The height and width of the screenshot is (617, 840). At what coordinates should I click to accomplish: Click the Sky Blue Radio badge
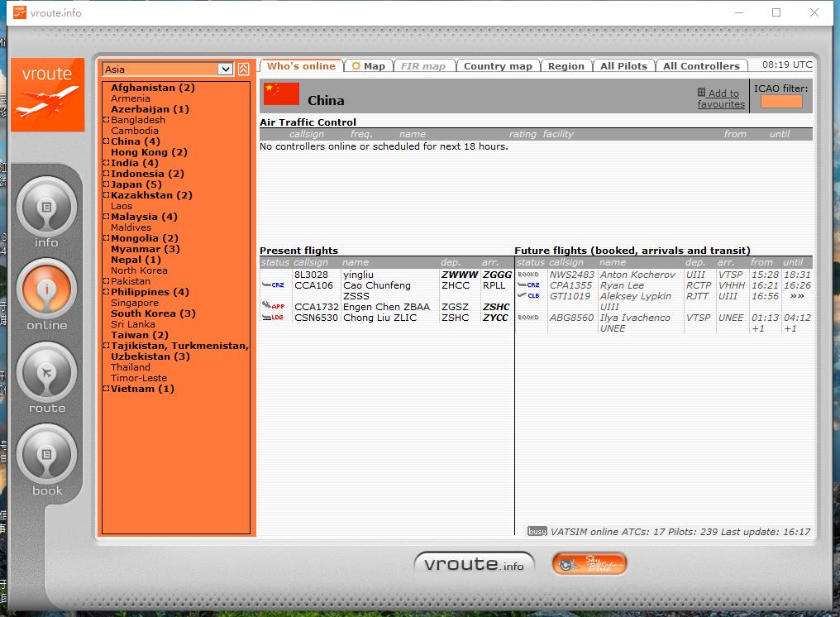[x=589, y=565]
